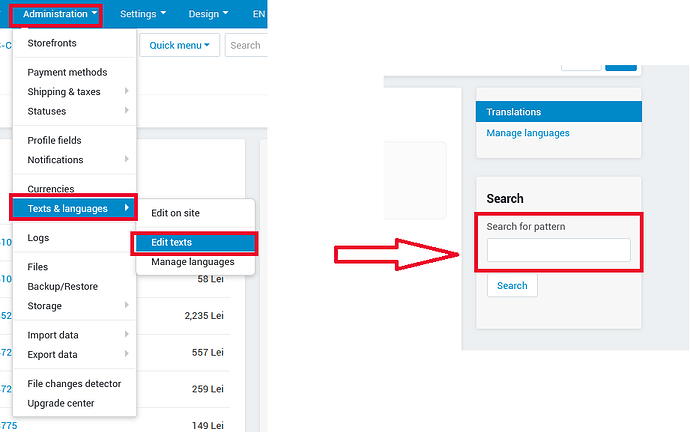Viewport: 690px width, 432px height.
Task: Expand Shipping & taxes submenu arrow
Action: point(127,91)
